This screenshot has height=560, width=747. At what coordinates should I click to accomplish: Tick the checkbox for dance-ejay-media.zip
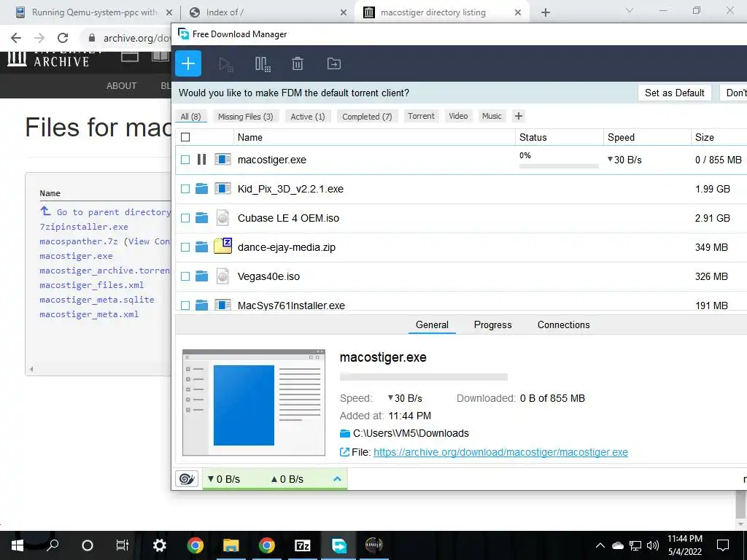tap(185, 247)
